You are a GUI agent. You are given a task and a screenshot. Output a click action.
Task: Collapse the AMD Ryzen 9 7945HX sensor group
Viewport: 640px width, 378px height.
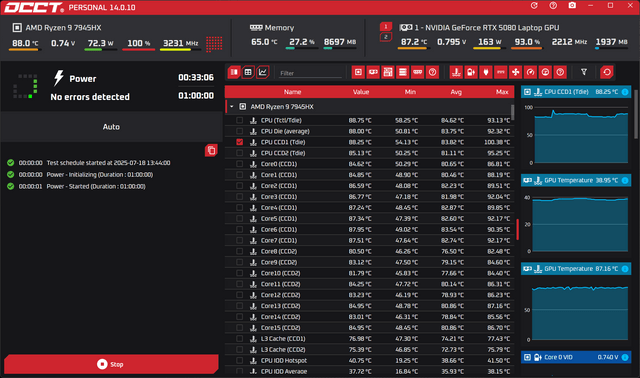tap(231, 107)
